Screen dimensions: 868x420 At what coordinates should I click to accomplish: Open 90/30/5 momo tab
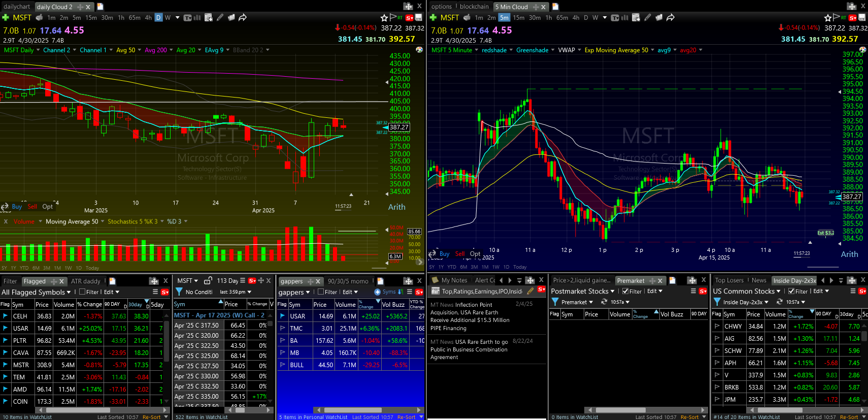[x=348, y=281]
